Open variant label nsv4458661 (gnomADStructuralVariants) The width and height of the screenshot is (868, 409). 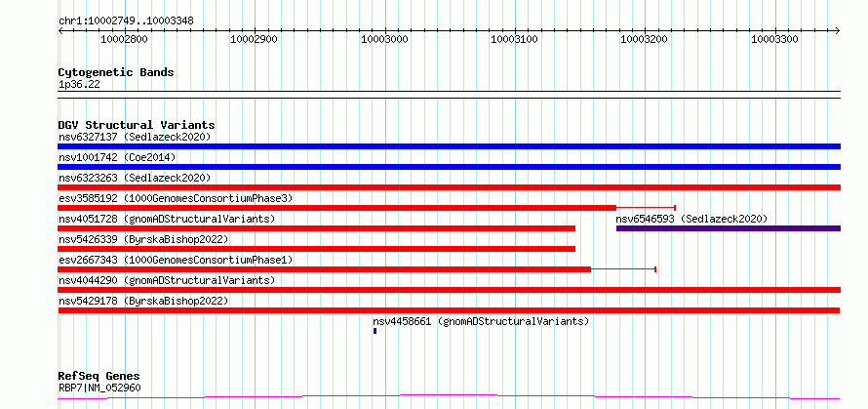(x=481, y=321)
